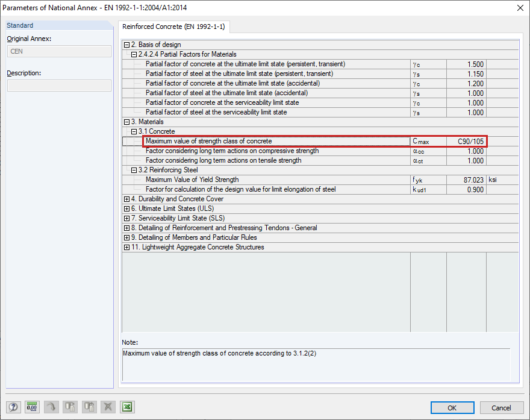Image resolution: width=530 pixels, height=420 pixels.
Task: Select concrete ULS persistent factor value 1.500
Action: click(466, 64)
